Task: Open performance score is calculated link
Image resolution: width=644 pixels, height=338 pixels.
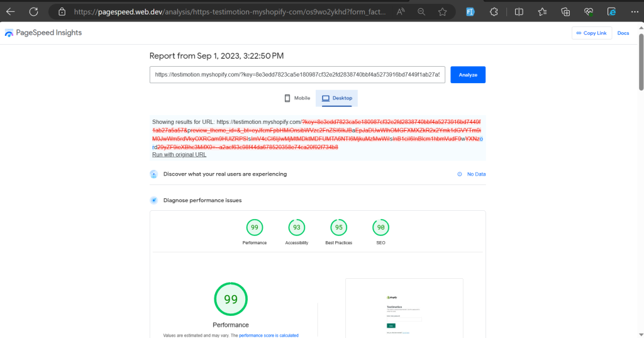Action: [269, 335]
